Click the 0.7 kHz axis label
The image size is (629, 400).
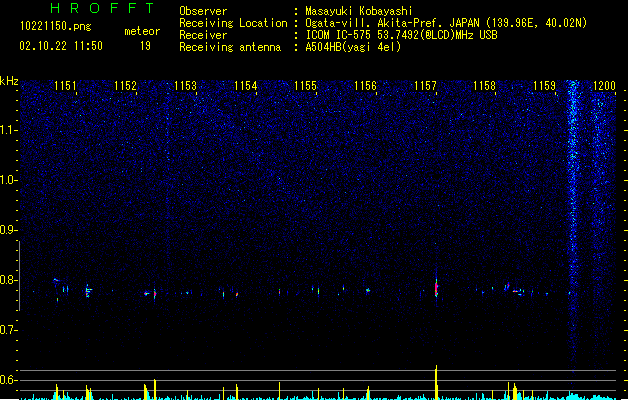8,330
